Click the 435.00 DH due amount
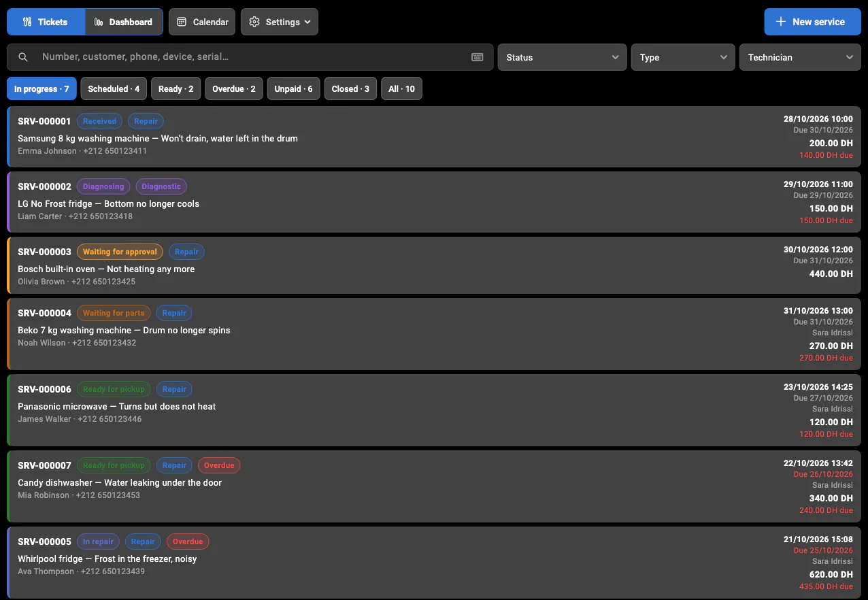Viewport: 868px width, 600px height. coord(826,586)
